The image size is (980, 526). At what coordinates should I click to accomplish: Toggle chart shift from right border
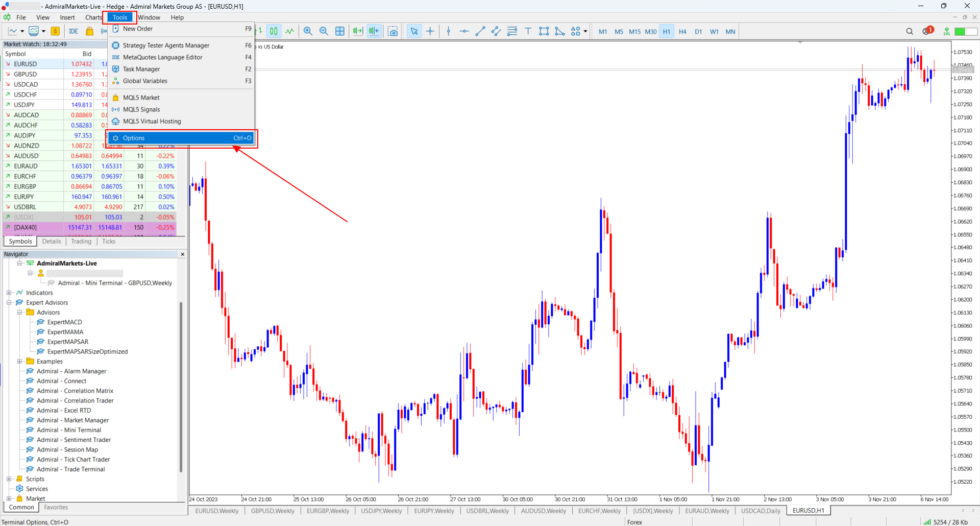pos(374,31)
